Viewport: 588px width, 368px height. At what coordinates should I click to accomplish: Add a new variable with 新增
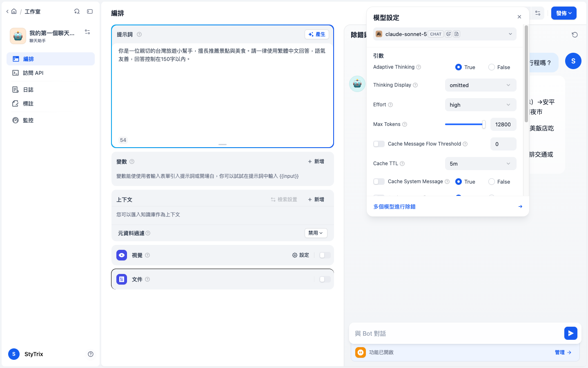coord(316,162)
